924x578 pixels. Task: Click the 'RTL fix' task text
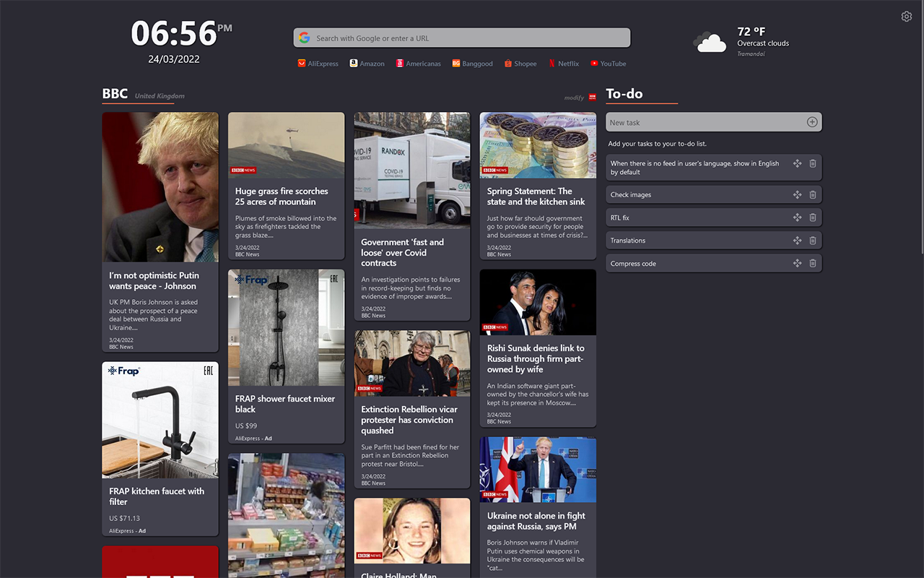(620, 217)
